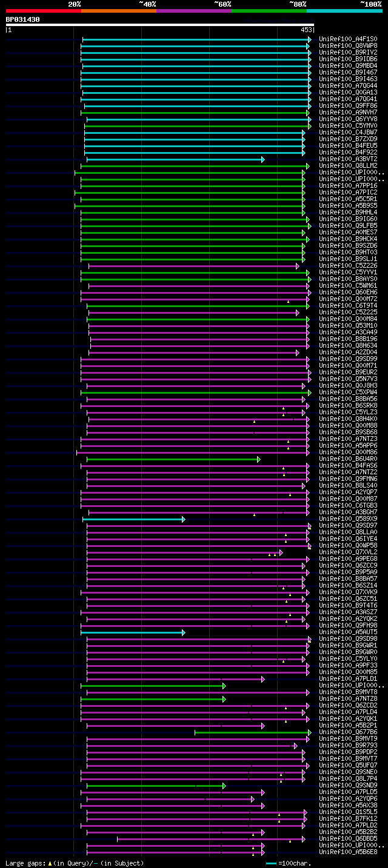Open the UniRef100_A7QG44 hit
This screenshot has height=868, width=388.
tap(348, 85)
